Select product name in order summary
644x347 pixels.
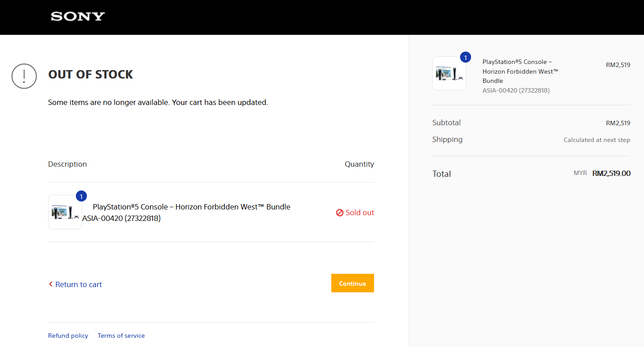point(520,71)
